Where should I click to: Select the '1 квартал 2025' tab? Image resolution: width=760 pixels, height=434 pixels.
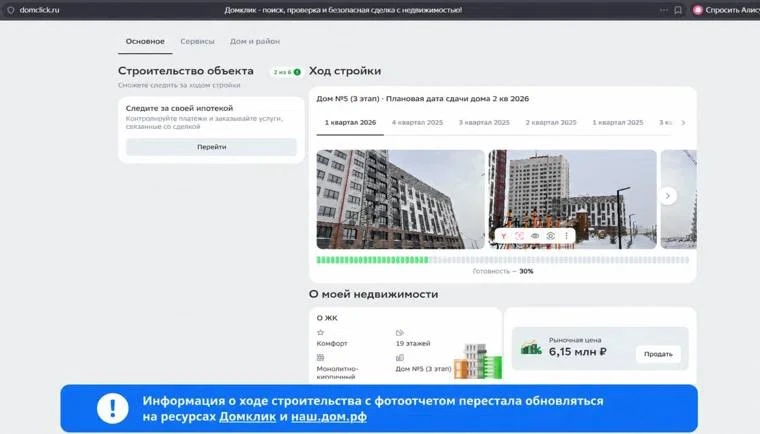618,123
